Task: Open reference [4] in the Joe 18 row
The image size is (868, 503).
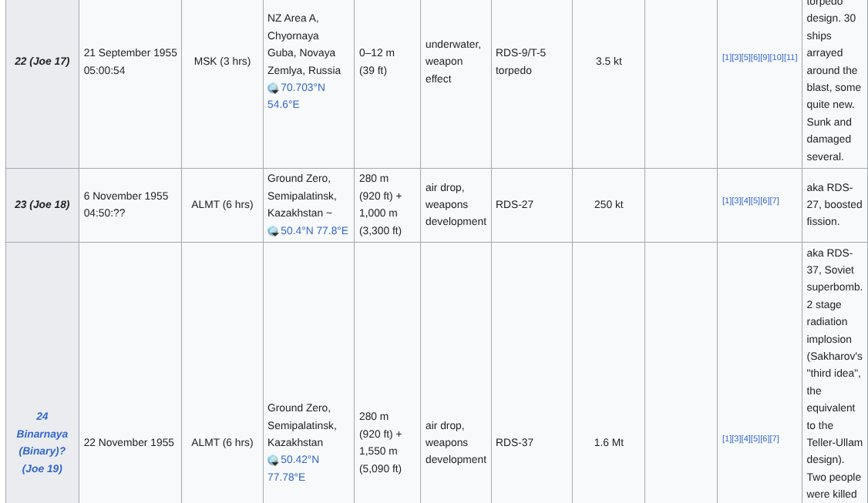Action: pos(745,201)
